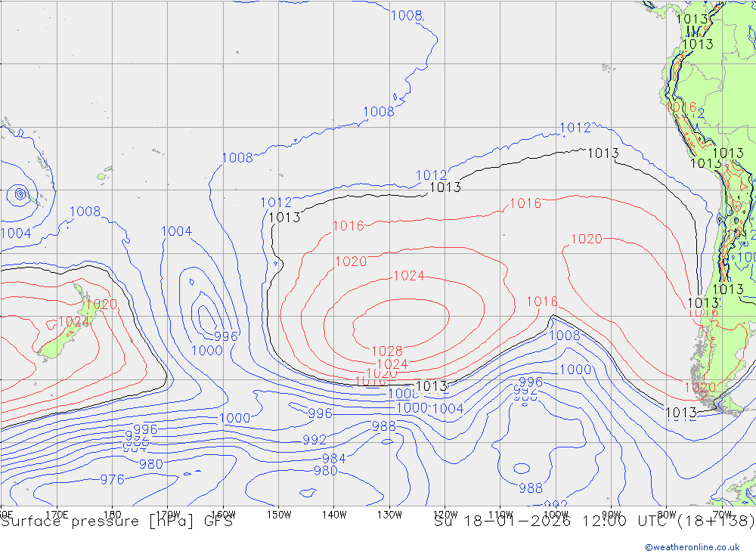Screen dimensions: 756x554
Task: Click the blue 984 label near 140W
Action: tap(333, 459)
